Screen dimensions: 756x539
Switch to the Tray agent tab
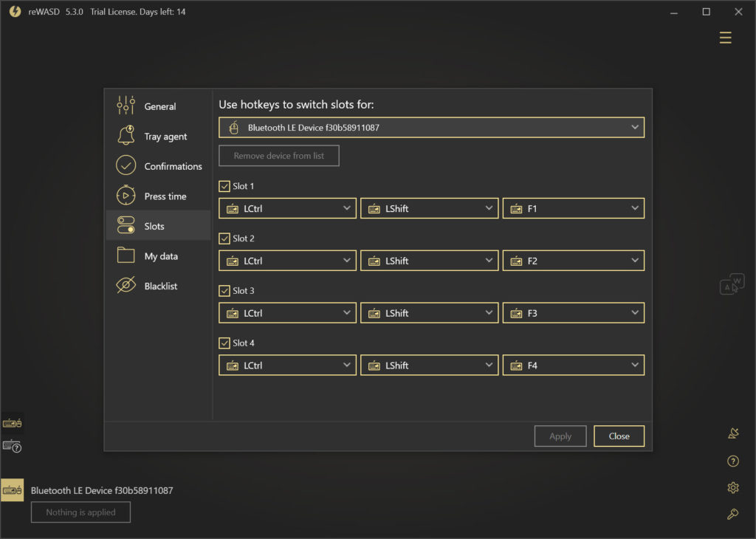tap(159, 136)
